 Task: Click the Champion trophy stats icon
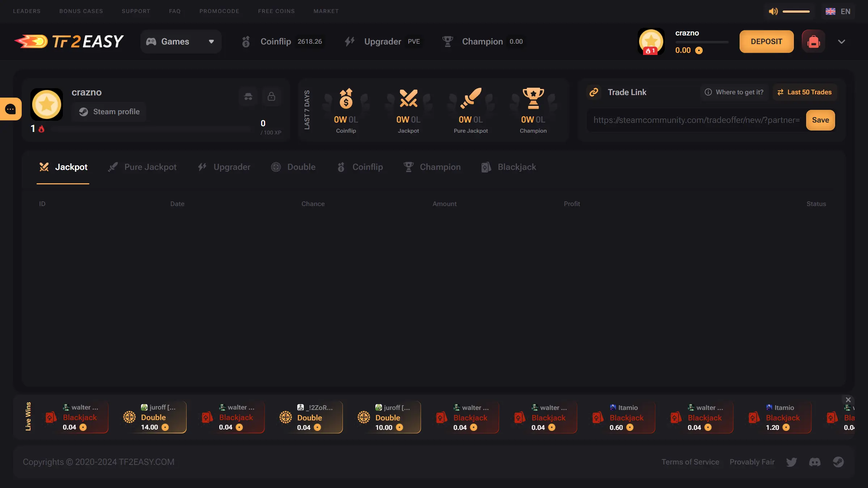[x=533, y=98]
